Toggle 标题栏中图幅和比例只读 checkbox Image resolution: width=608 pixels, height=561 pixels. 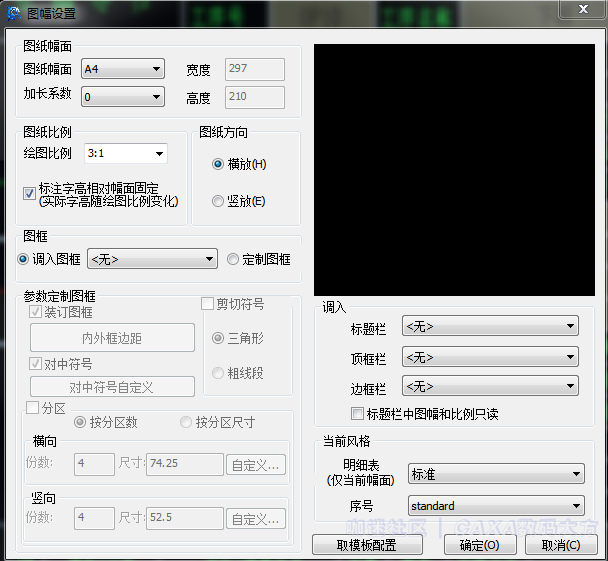point(357,413)
